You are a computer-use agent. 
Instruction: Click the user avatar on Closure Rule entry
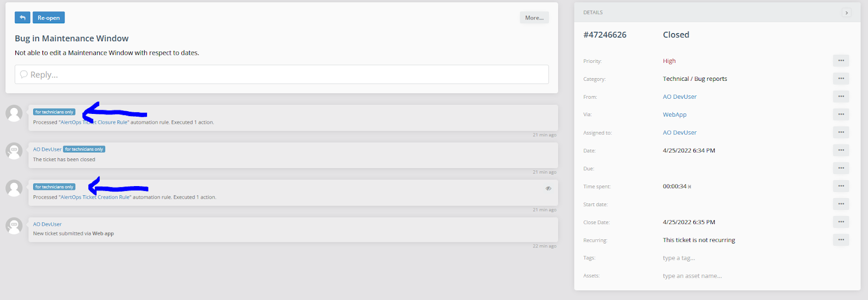[x=14, y=113]
